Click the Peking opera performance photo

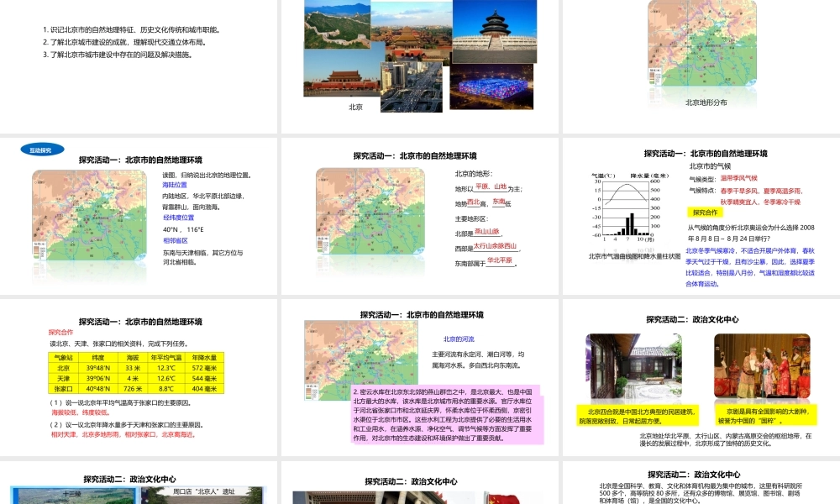[763, 367]
